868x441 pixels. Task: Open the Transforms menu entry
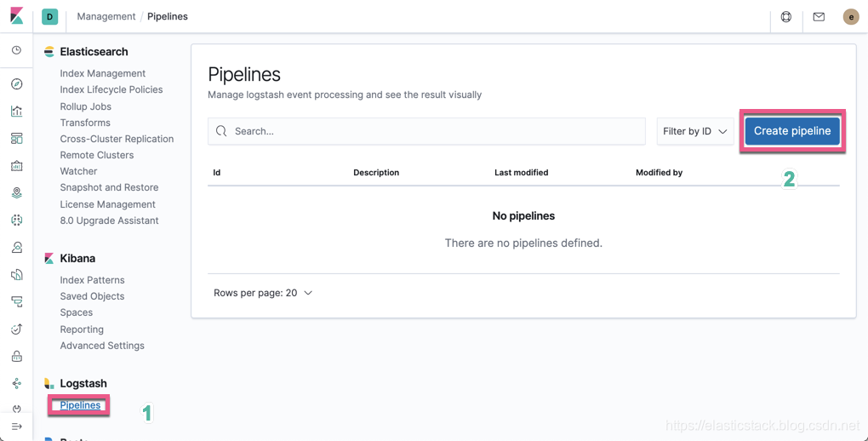(85, 123)
